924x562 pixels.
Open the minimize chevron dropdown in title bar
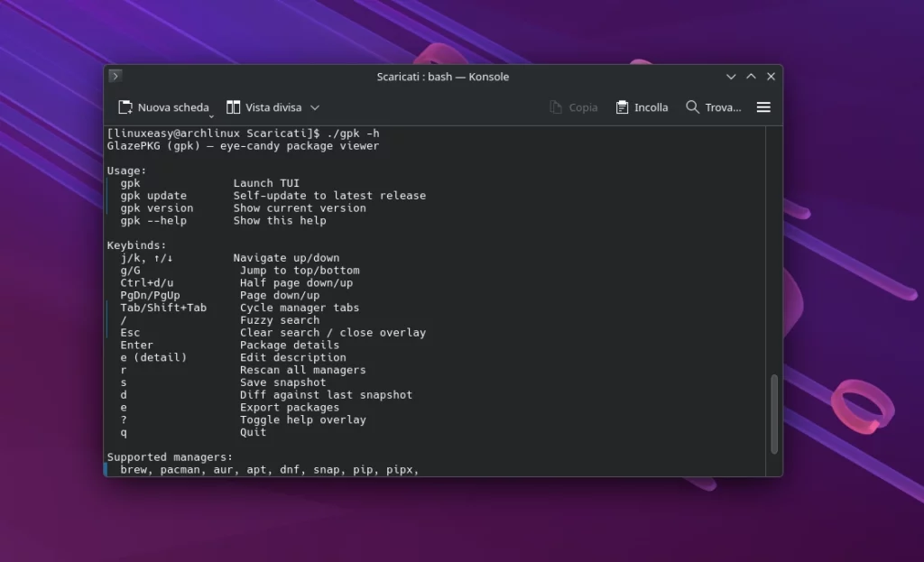[731, 77]
